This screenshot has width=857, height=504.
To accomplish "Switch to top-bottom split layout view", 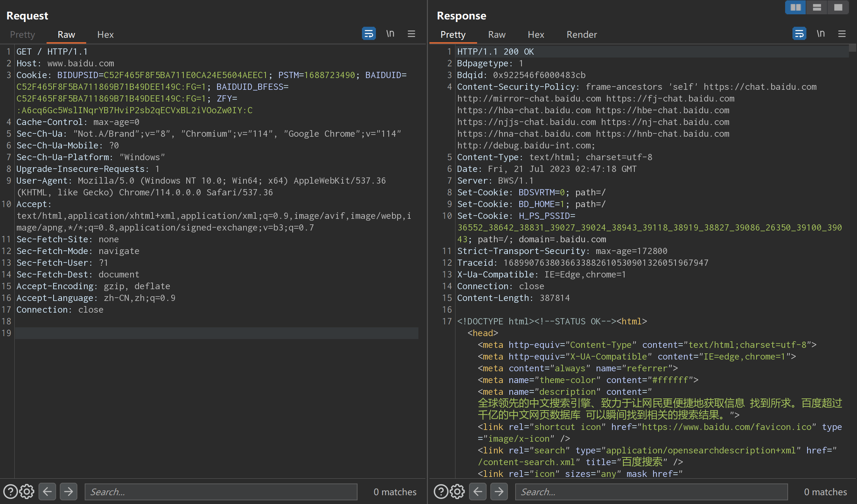I will (817, 7).
